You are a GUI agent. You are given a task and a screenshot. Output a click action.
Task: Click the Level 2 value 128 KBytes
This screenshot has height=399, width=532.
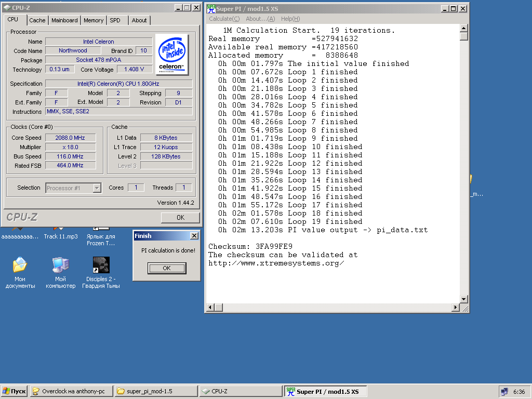point(166,156)
